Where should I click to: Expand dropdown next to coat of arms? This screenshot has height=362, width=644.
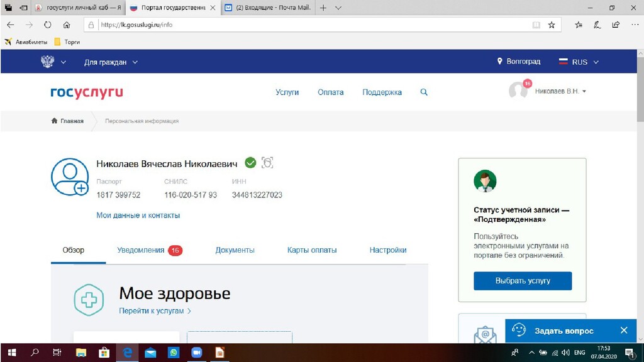64,62
